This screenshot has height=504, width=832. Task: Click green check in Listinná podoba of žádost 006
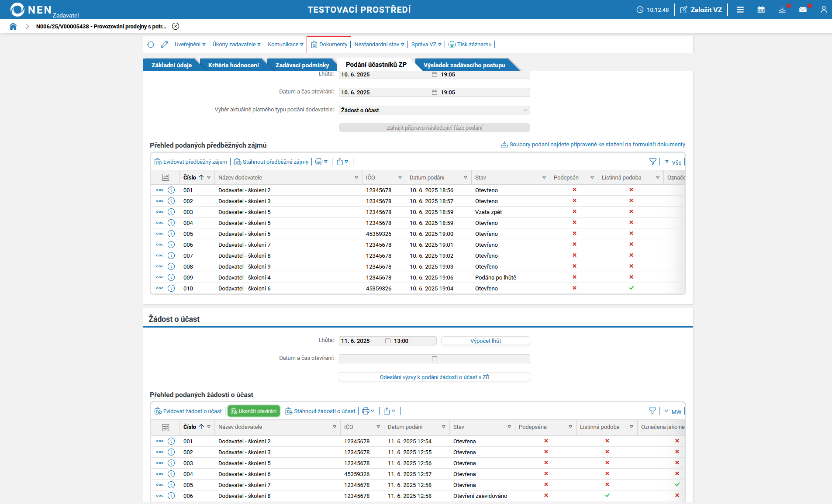click(607, 496)
